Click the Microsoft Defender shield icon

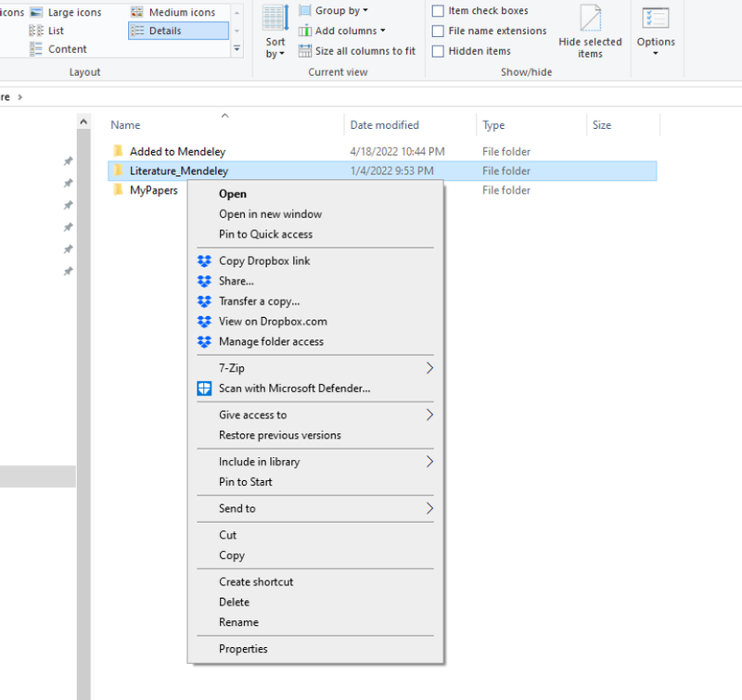204,389
